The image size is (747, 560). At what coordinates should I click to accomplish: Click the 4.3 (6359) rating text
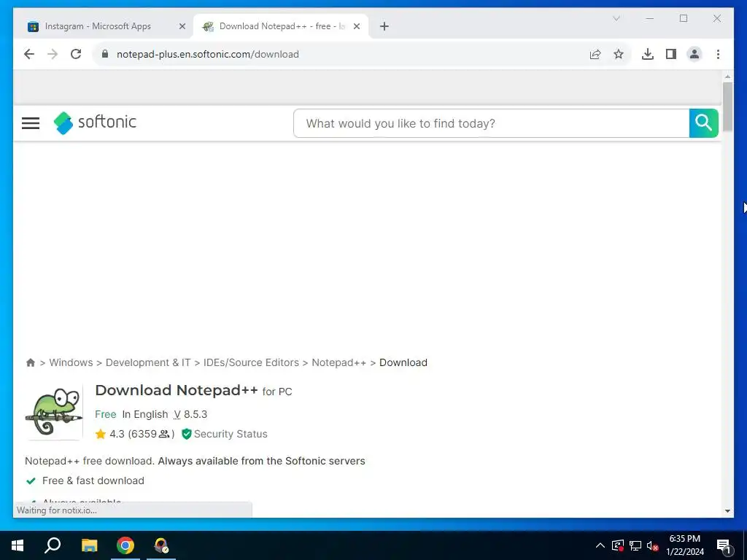click(142, 434)
